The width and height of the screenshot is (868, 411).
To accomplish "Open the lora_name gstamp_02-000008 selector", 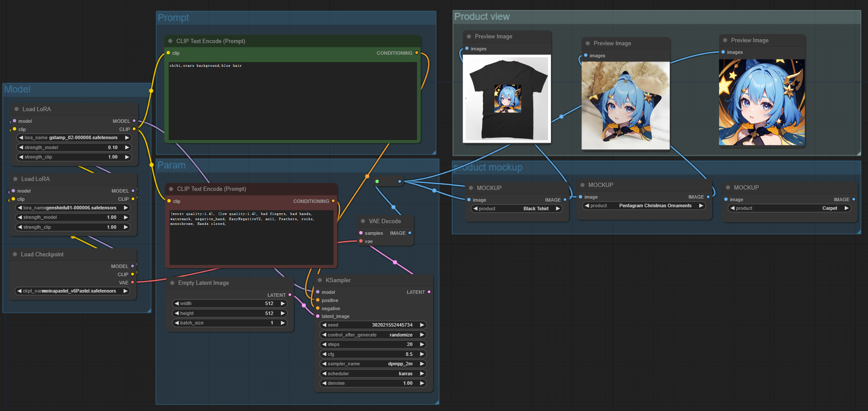I will coord(74,138).
